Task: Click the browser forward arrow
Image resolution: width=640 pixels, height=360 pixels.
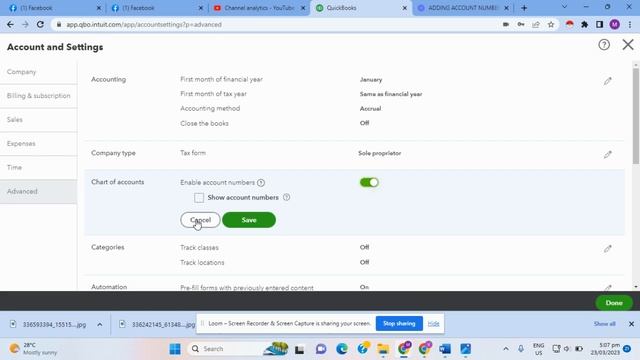Action: (x=25, y=24)
